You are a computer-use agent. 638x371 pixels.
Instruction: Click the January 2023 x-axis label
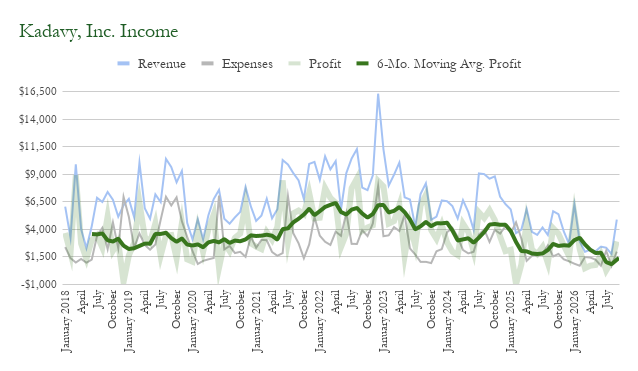[384, 321]
